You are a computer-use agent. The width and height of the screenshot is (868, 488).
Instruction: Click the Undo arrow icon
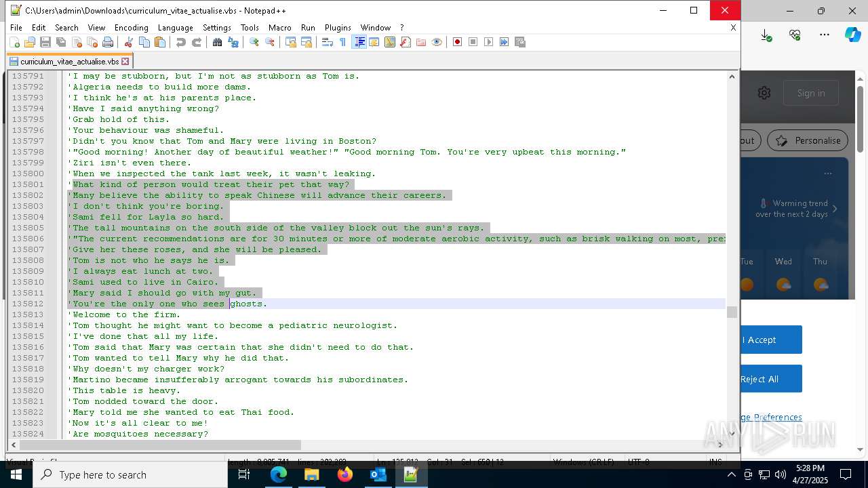coord(181,42)
